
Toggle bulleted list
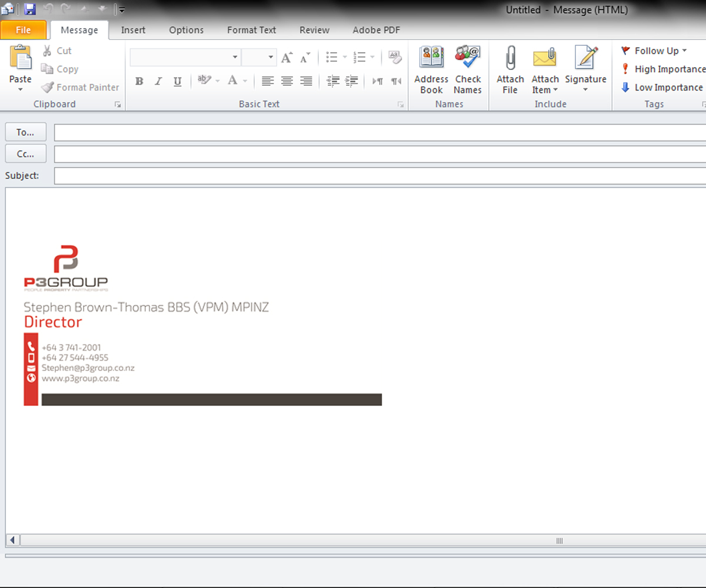[332, 57]
